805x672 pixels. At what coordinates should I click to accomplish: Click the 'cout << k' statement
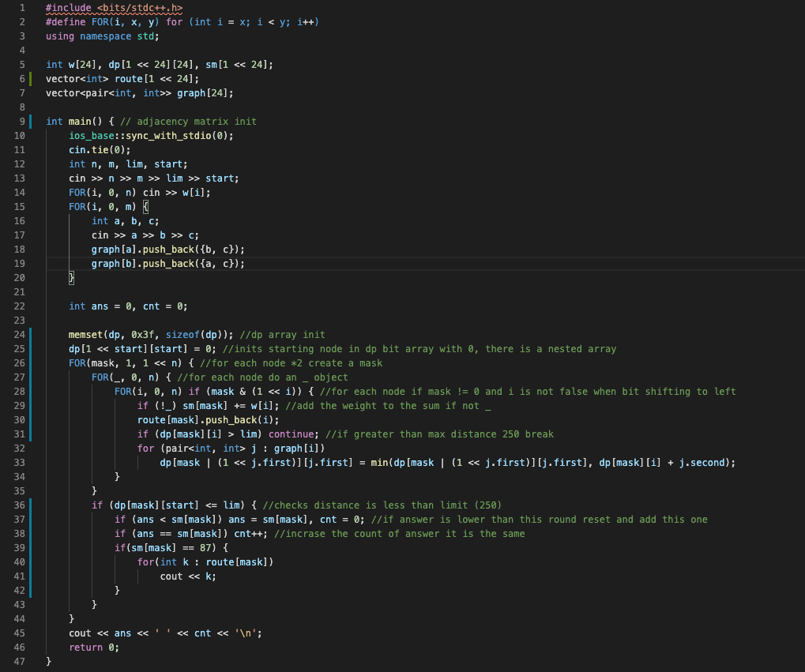coord(188,576)
